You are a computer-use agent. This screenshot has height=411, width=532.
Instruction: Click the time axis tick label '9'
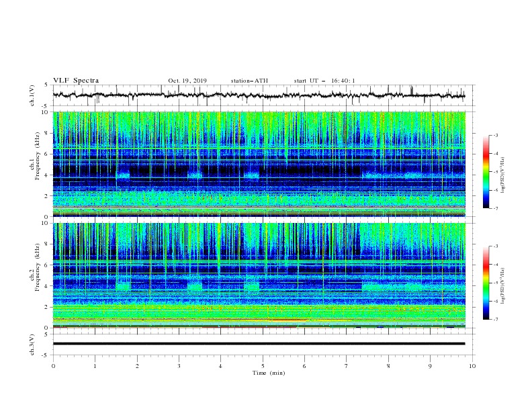tap(430, 366)
